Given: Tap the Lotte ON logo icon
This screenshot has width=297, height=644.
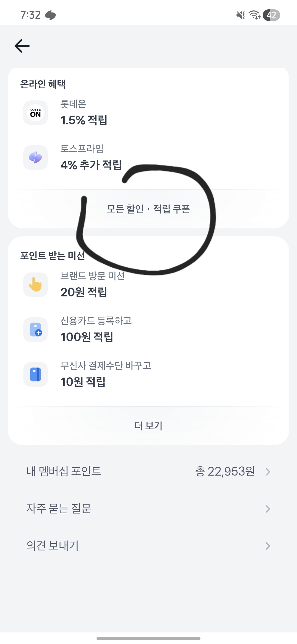Looking at the screenshot, I should 35,113.
